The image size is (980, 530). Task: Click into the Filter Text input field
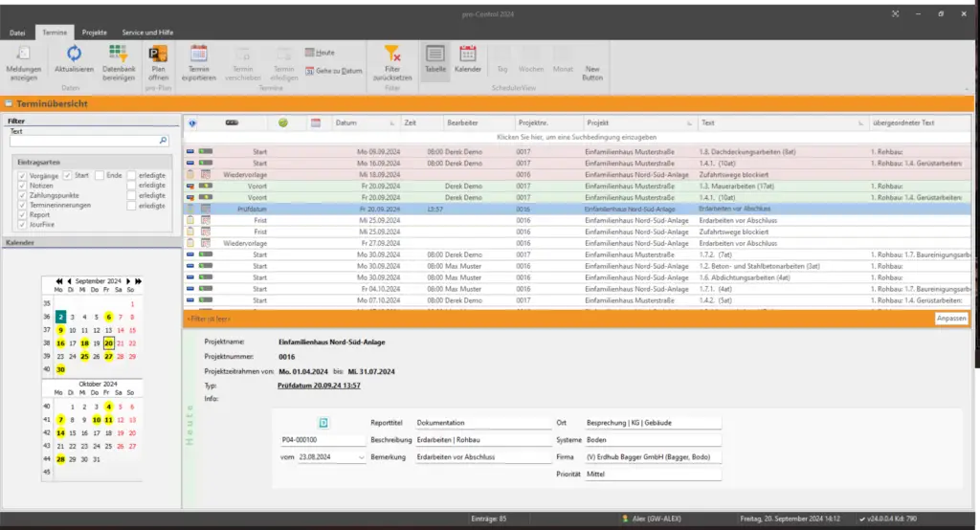point(84,141)
